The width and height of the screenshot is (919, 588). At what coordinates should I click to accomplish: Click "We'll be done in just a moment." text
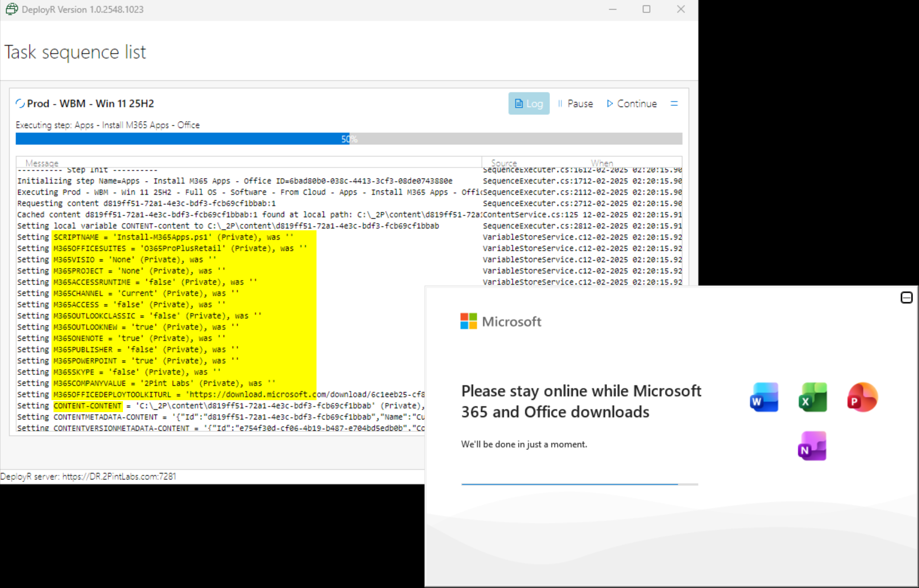[524, 444]
